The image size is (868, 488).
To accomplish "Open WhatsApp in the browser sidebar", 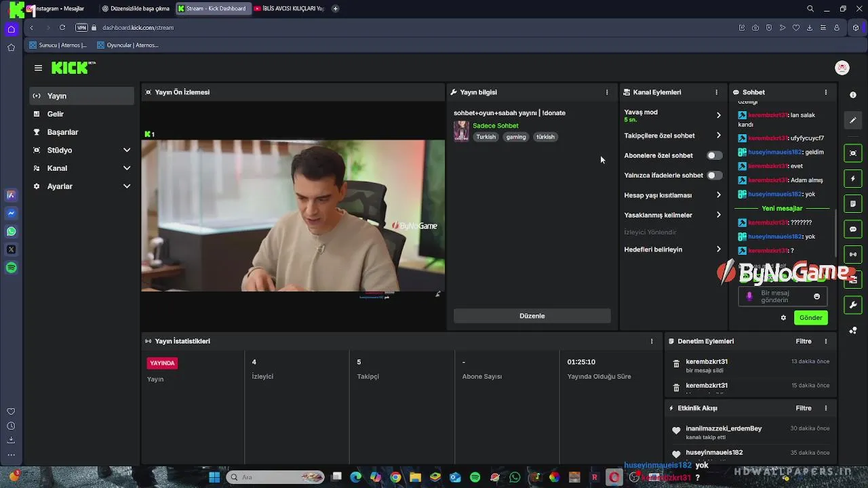I will coord(11,231).
